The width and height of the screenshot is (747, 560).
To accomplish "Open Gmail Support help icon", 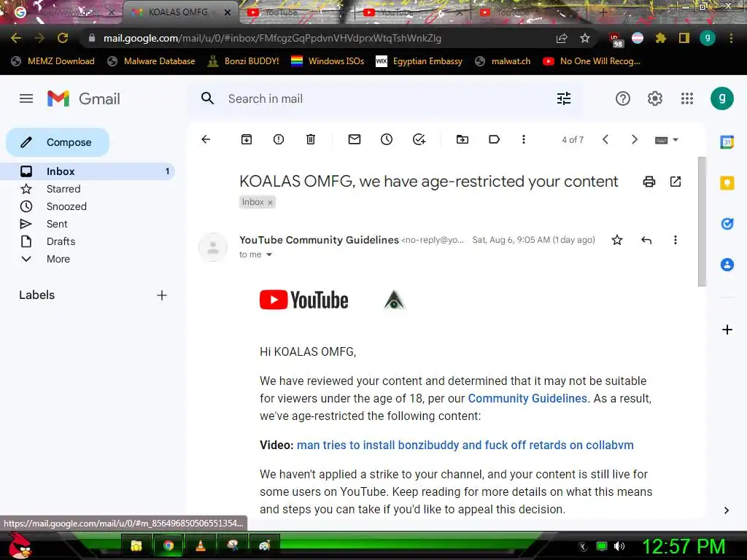I will [623, 98].
